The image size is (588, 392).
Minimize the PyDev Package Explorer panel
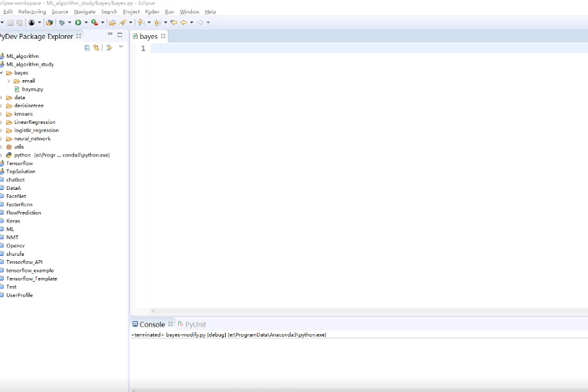[110, 35]
